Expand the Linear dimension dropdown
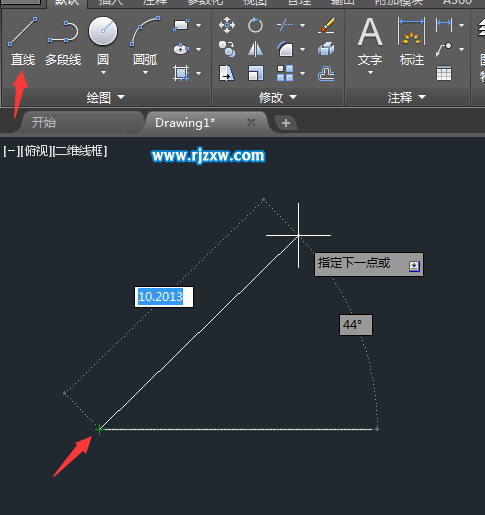Screen dimensions: 485x515 461,25
